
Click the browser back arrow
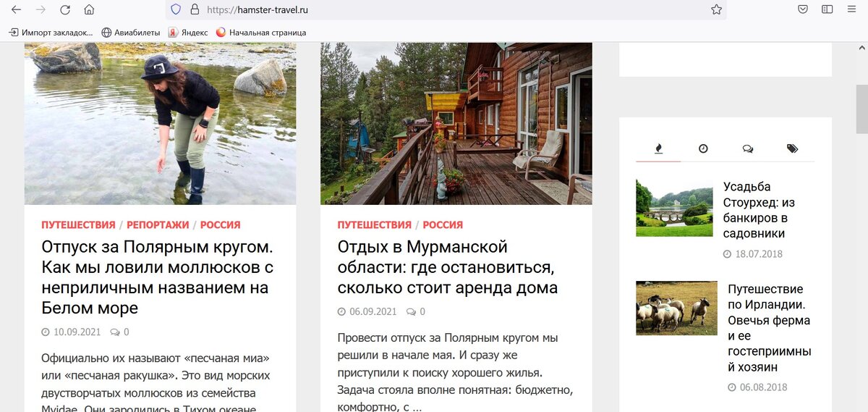click(16, 9)
